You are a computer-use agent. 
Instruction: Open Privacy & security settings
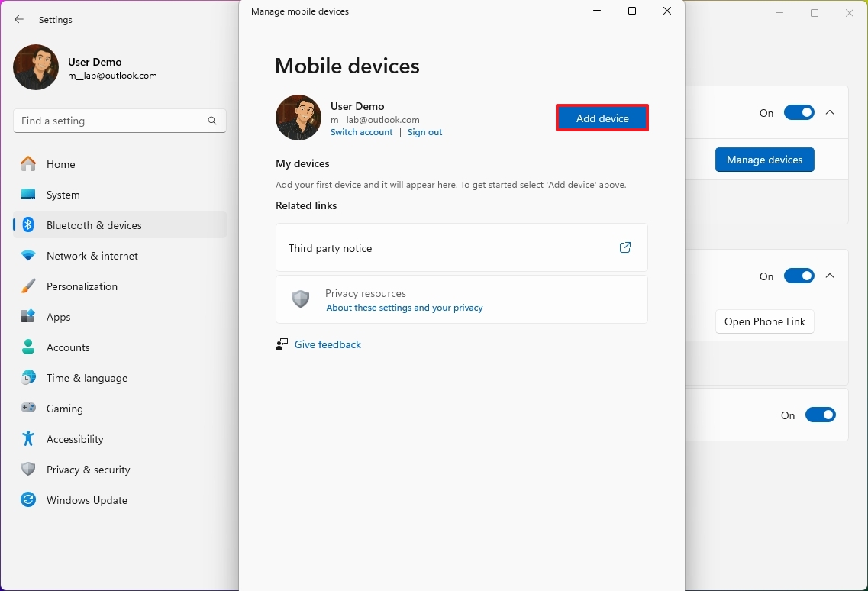coord(89,469)
